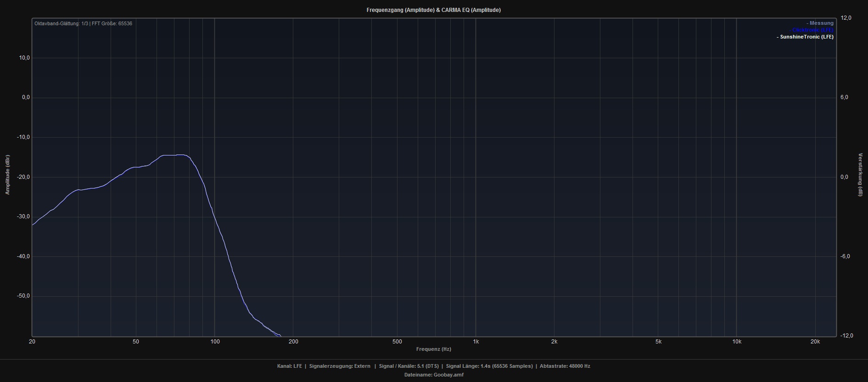Click the Abtastrate: 48000 Hz status text
The width and height of the screenshot is (868, 382).
click(565, 366)
